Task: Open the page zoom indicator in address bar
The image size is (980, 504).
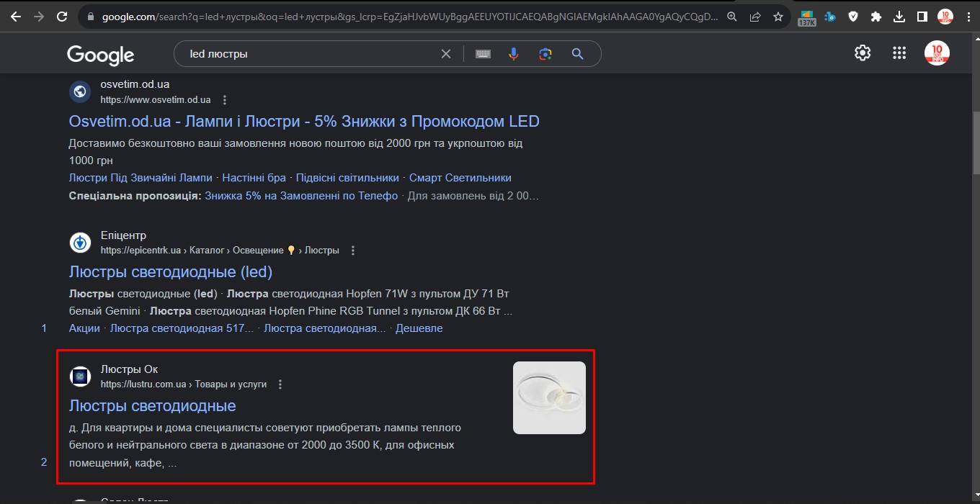Action: click(732, 17)
